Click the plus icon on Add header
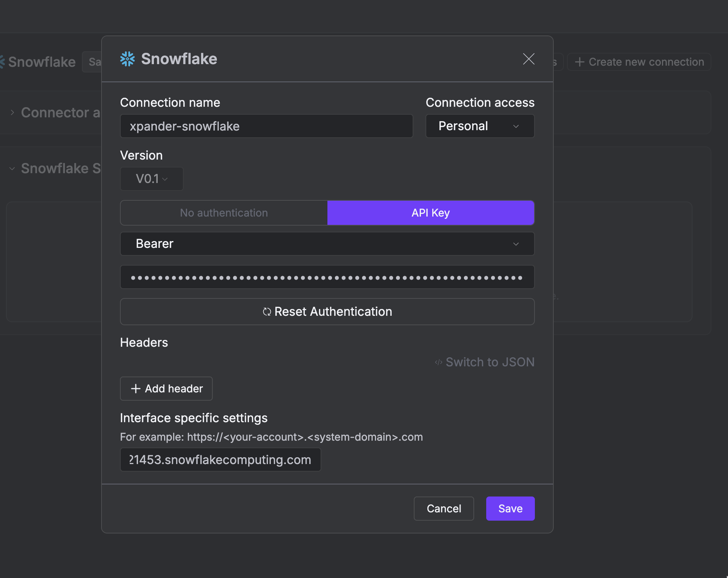This screenshot has width=728, height=578. tap(136, 389)
